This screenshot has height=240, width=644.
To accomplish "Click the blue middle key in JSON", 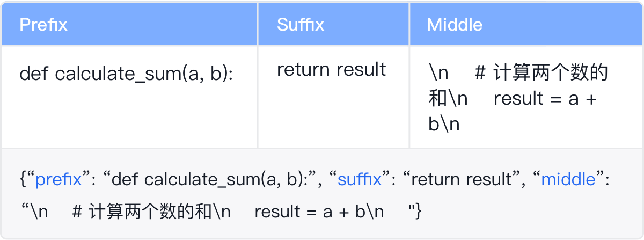I will tap(568, 179).
